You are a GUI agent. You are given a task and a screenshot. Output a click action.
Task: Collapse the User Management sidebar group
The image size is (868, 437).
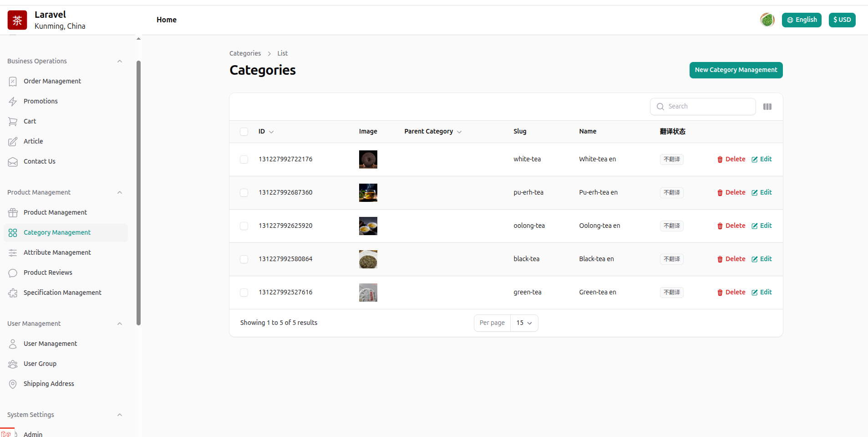(x=120, y=324)
